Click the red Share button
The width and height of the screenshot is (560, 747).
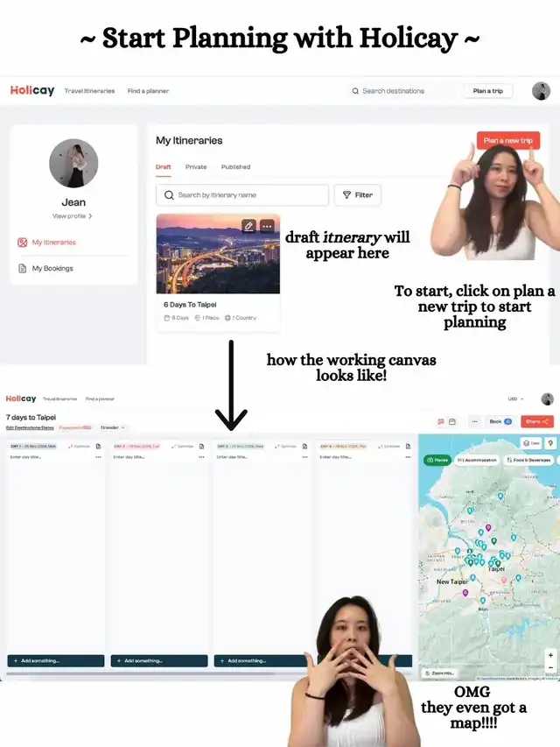536,421
